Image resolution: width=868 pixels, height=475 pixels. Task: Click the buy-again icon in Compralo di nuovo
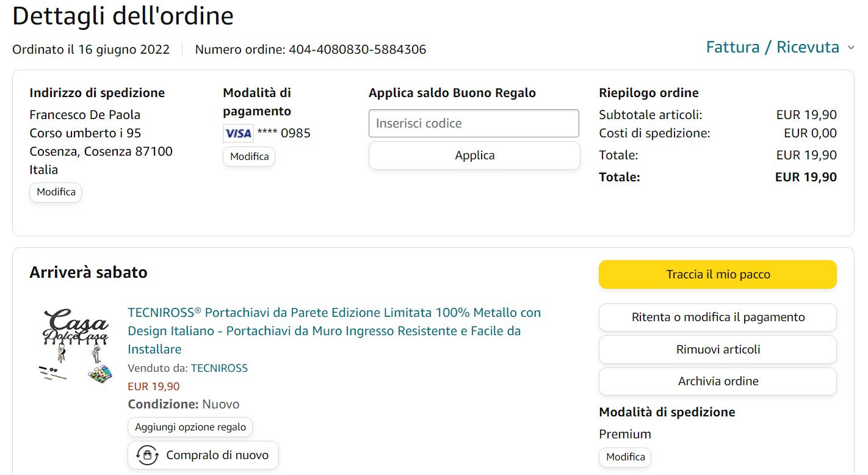pos(147,455)
